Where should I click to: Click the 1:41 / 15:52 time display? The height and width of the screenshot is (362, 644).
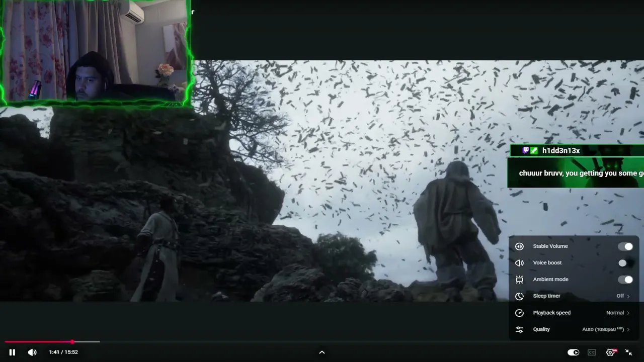coord(63,352)
